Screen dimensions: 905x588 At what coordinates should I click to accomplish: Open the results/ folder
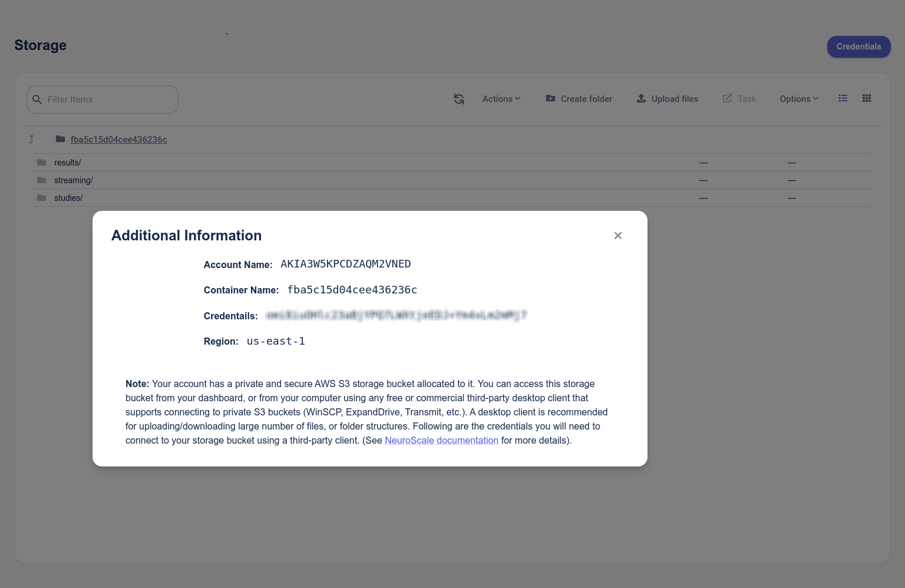(67, 163)
